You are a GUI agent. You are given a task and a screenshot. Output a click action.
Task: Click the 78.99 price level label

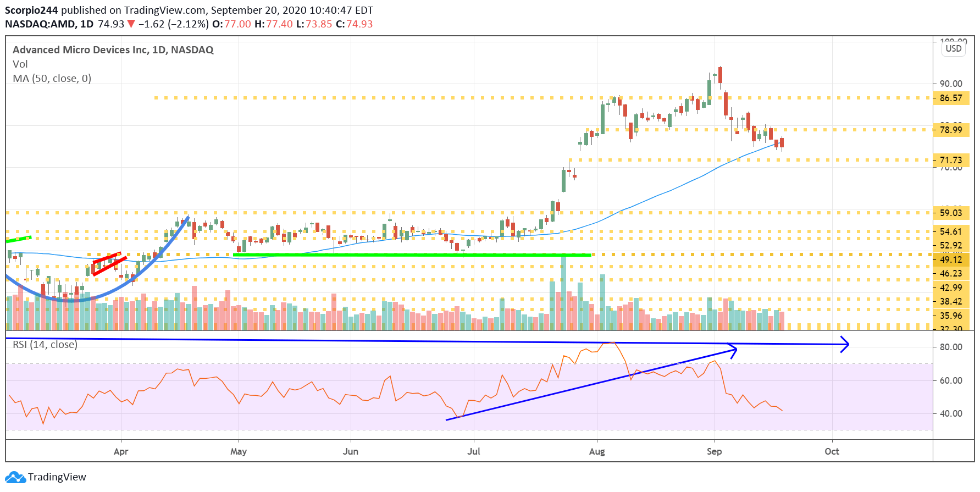951,130
